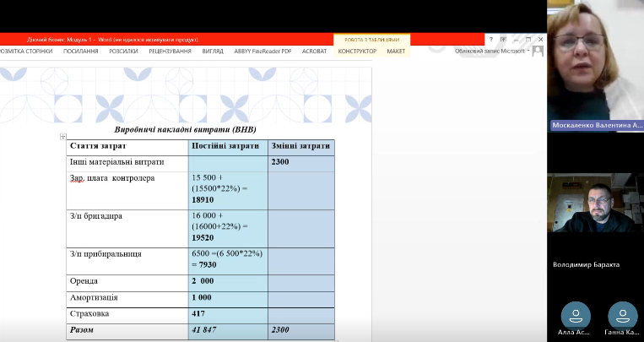
Task: Select Алла participant avatar icon
Action: point(575,314)
